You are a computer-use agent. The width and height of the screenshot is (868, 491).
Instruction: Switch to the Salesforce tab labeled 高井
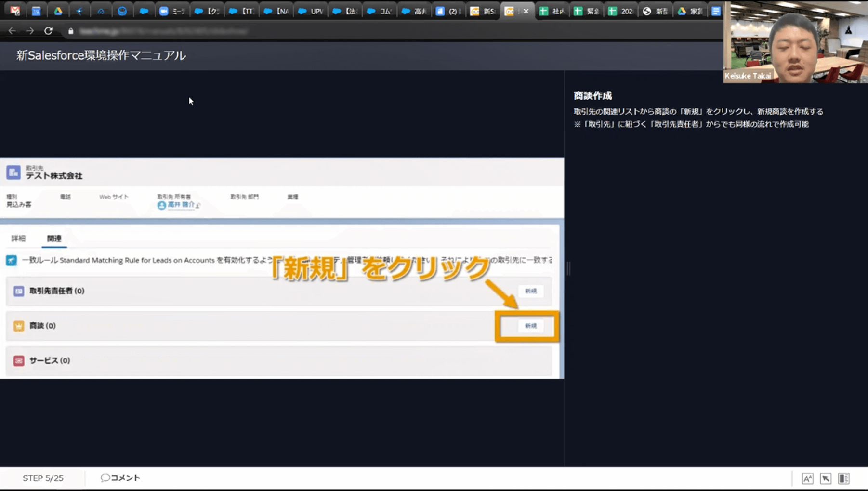(x=414, y=11)
